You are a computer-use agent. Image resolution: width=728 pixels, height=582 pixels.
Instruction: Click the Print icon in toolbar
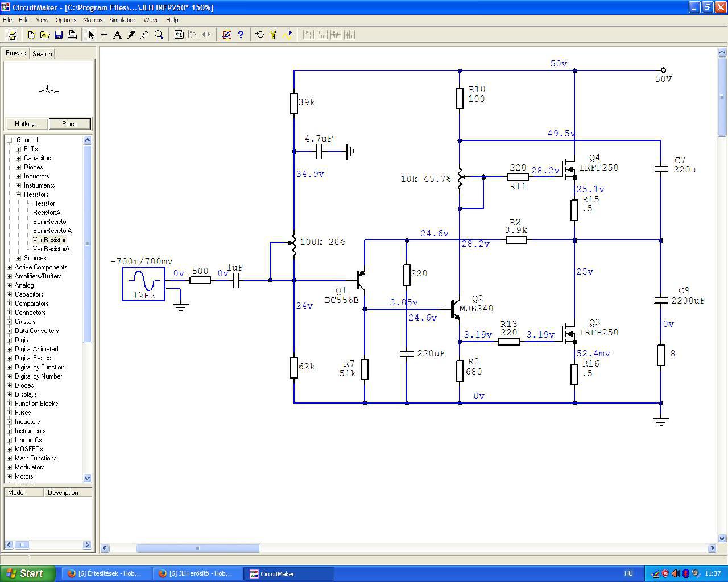pyautogui.click(x=72, y=35)
